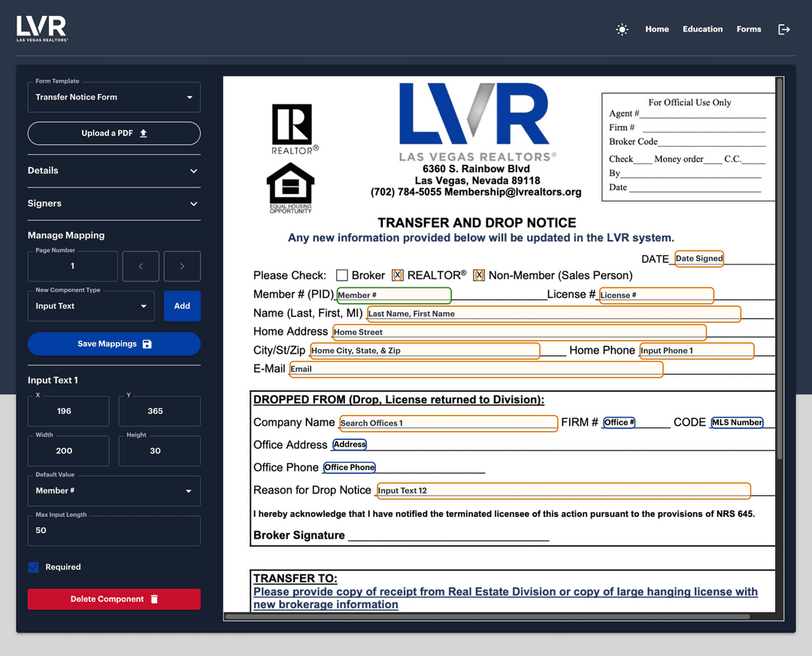Open New Component Type dropdown
This screenshot has width=812, height=656.
91,305
